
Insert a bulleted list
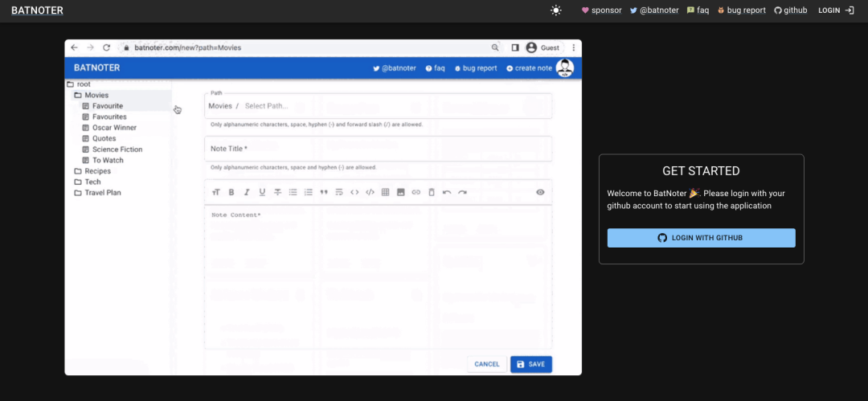[x=293, y=192]
